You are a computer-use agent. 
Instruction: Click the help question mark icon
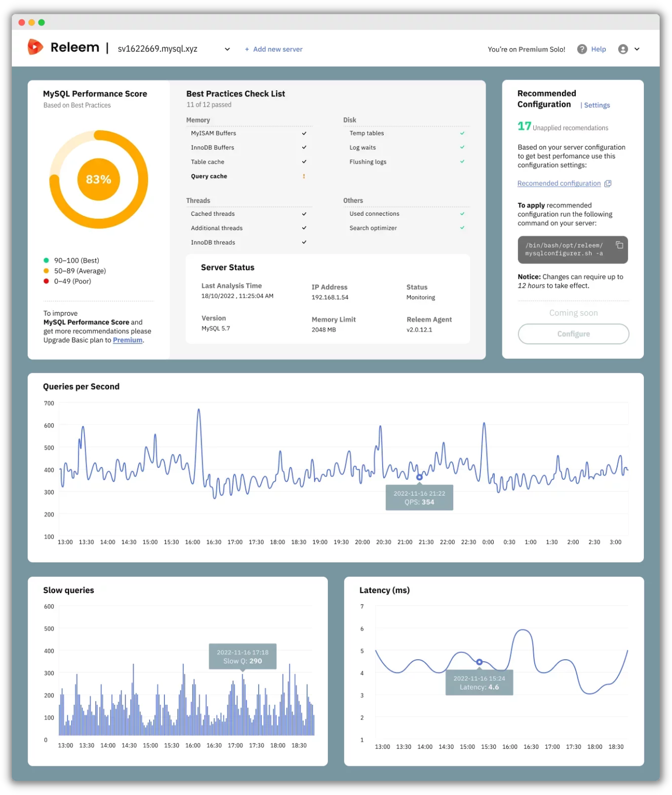582,49
